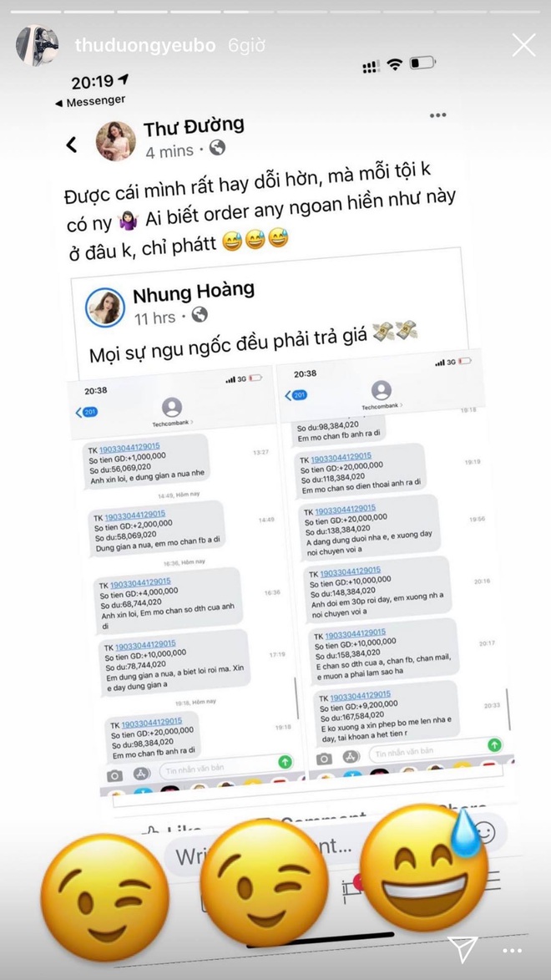Send story via paper plane icon

pos(463,949)
